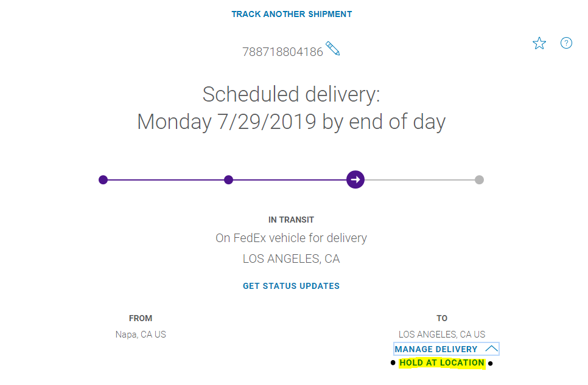This screenshot has width=588, height=385.
Task: Open the Manage Delivery dropdown
Action: click(446, 349)
